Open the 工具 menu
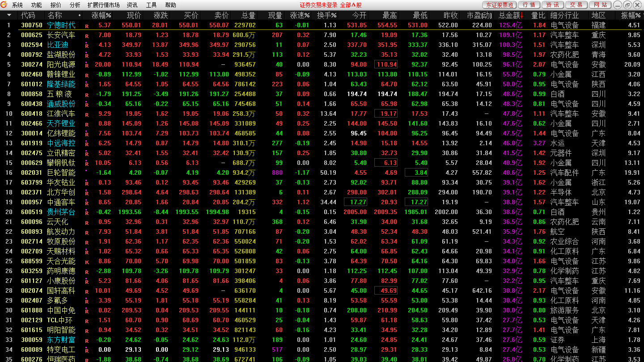This screenshot has width=644, height=362. [x=152, y=5]
